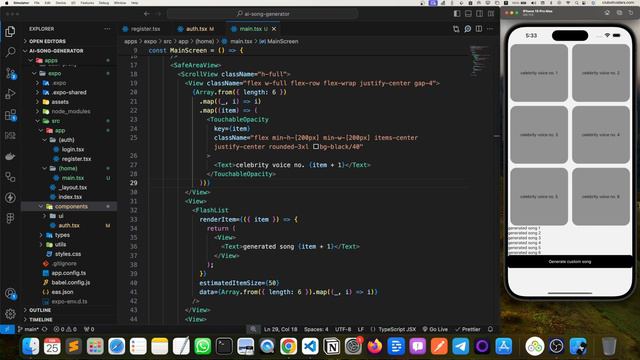Tap celebrity voice no. 4 card

coord(600,135)
